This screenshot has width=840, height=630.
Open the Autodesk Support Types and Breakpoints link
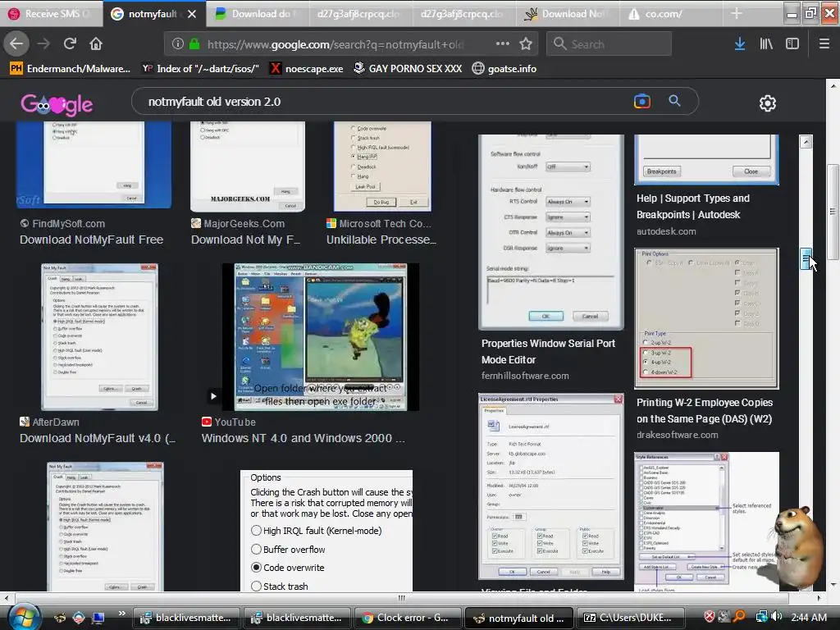pyautogui.click(x=692, y=206)
